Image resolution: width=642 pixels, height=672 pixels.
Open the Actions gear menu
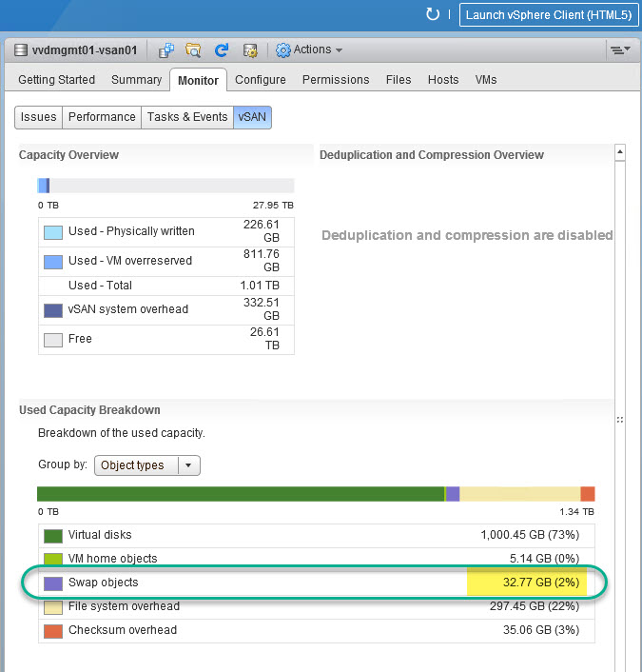(309, 49)
